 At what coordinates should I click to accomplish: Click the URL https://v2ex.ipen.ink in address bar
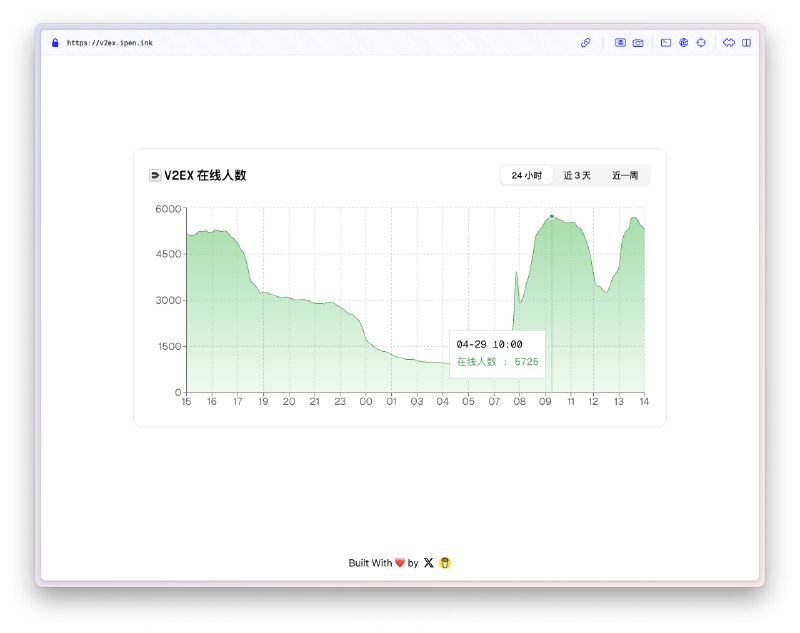(110, 43)
